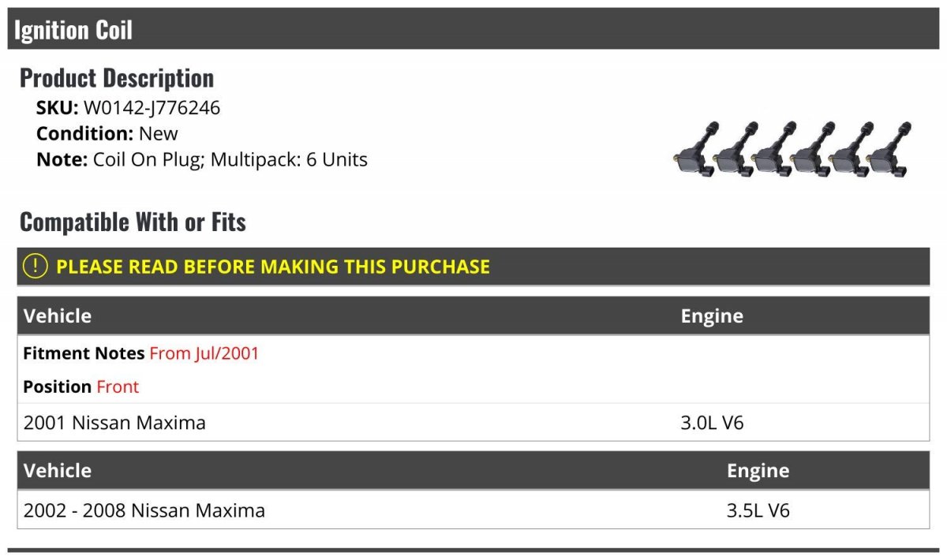Image resolution: width=947 pixels, height=560 pixels.
Task: Select the 2002 - 2008 Nissan Maxima row
Action: click(473, 510)
